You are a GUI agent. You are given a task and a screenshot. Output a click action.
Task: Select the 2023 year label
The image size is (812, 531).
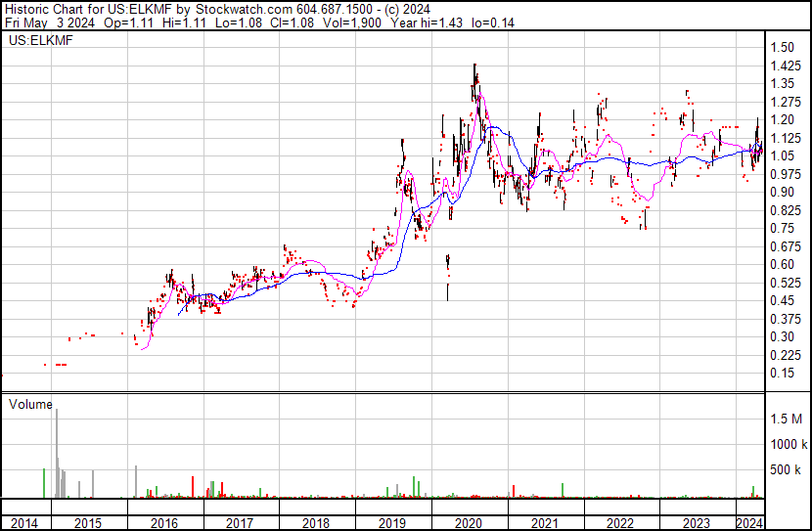(x=696, y=523)
